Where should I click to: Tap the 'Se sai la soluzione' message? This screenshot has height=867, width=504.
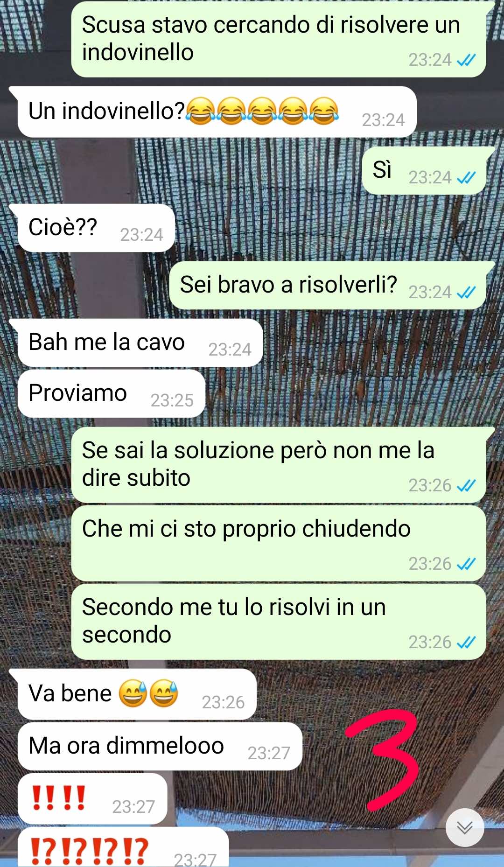tap(279, 465)
